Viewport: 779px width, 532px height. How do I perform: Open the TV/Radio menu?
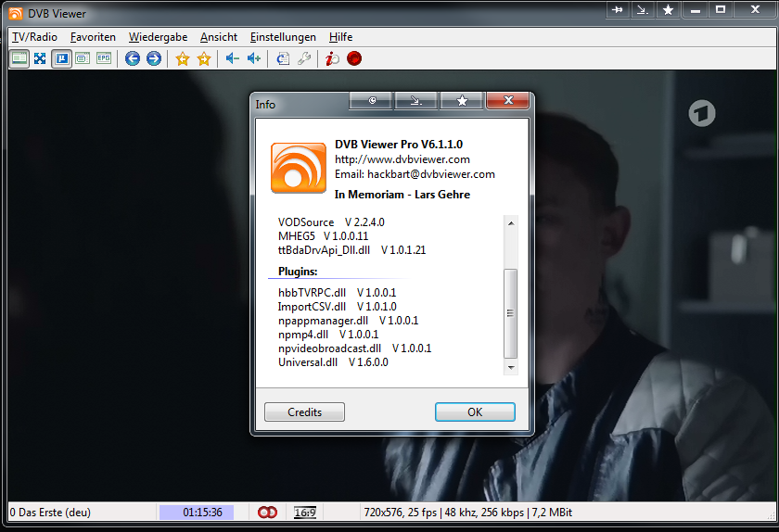35,37
